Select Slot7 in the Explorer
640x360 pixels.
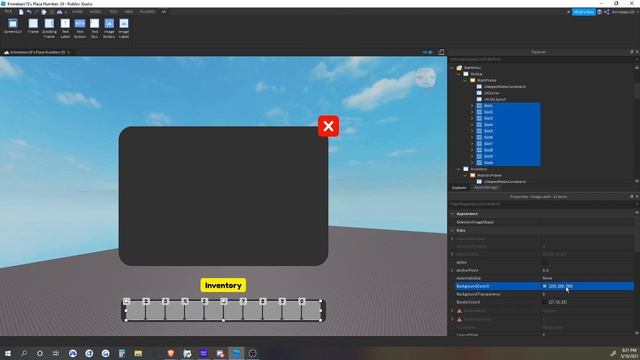(488, 144)
